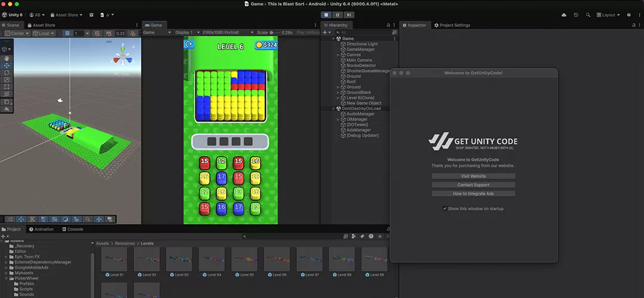Click the plus icon in Hierarchy panel

coord(325,32)
